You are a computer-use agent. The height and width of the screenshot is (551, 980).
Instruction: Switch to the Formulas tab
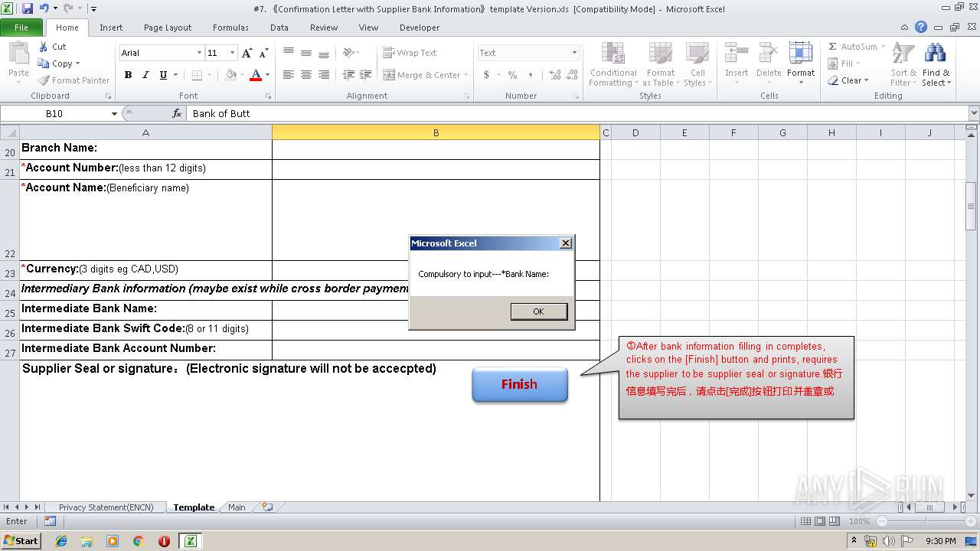230,28
